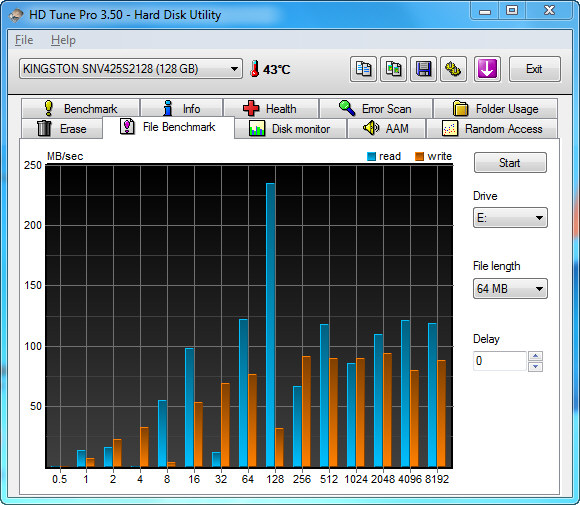
Task: Open the File length 64 MB dropdown
Action: [x=510, y=289]
